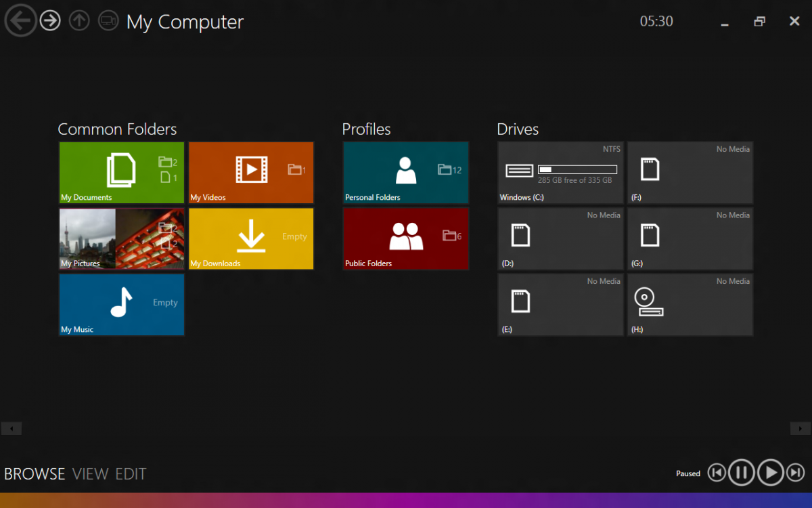The image size is (812, 508).
Task: Go up to the parent folder
Action: (x=79, y=20)
